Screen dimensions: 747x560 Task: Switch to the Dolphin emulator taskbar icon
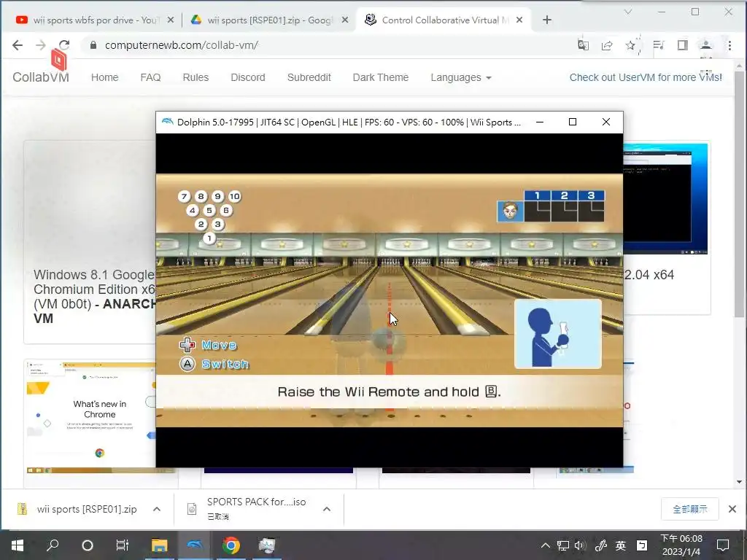[196, 545]
